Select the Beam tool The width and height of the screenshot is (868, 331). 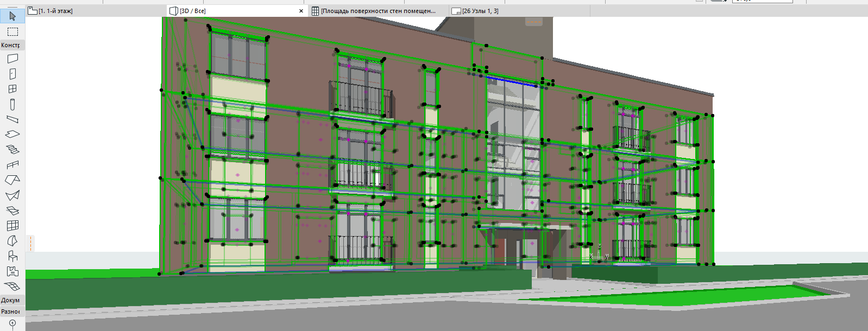point(12,119)
